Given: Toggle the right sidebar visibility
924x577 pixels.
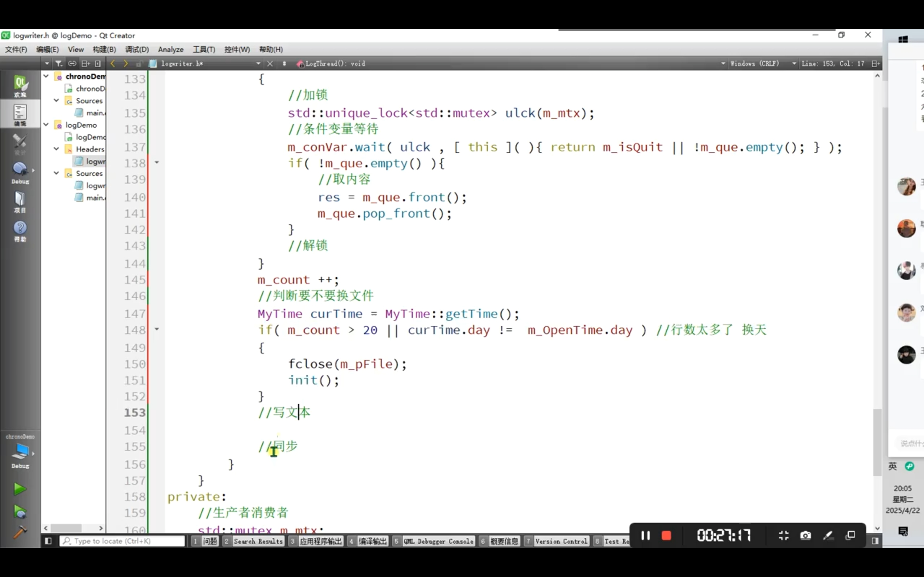Looking at the screenshot, I should click(x=875, y=541).
